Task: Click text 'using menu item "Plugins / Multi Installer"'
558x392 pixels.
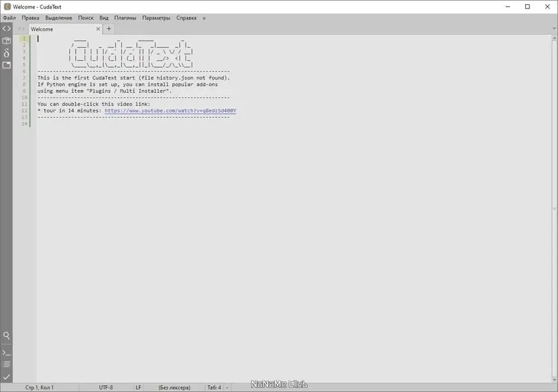Action: click(x=103, y=91)
